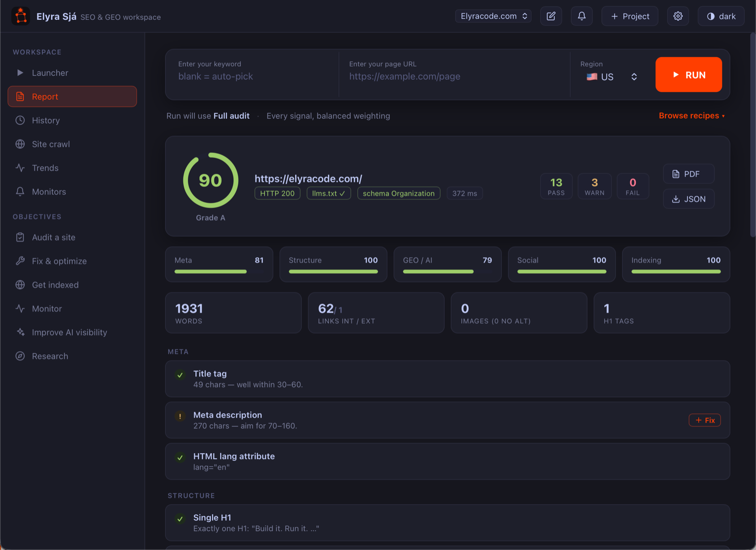Click the 13 PASS counter
This screenshot has width=756, height=550.
point(556,186)
